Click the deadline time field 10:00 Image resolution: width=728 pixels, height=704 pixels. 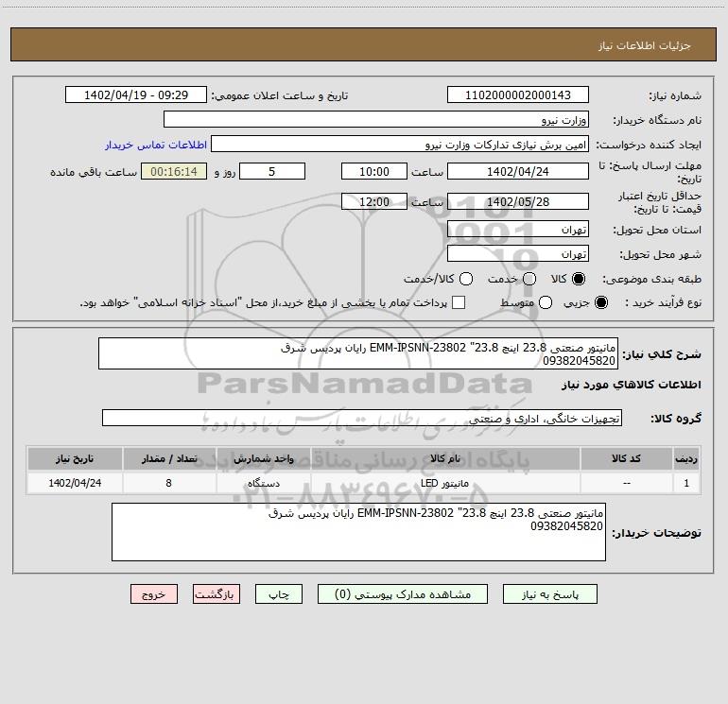click(374, 171)
